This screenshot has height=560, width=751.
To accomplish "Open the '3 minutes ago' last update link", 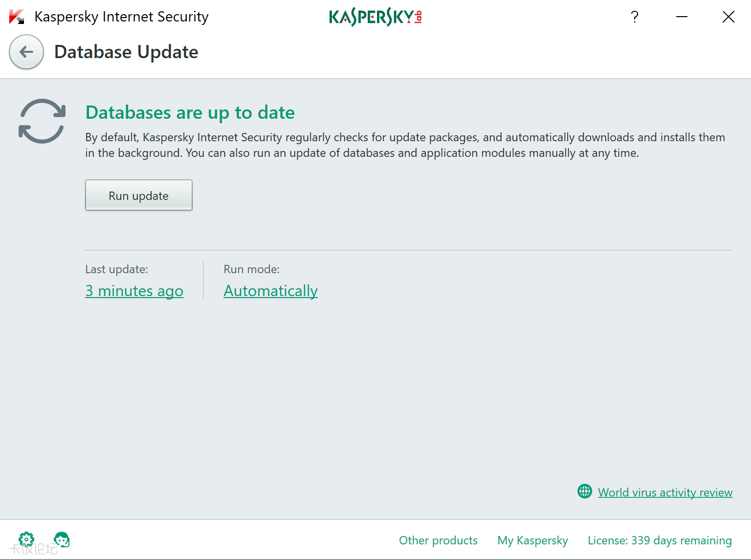I will coord(134,291).
